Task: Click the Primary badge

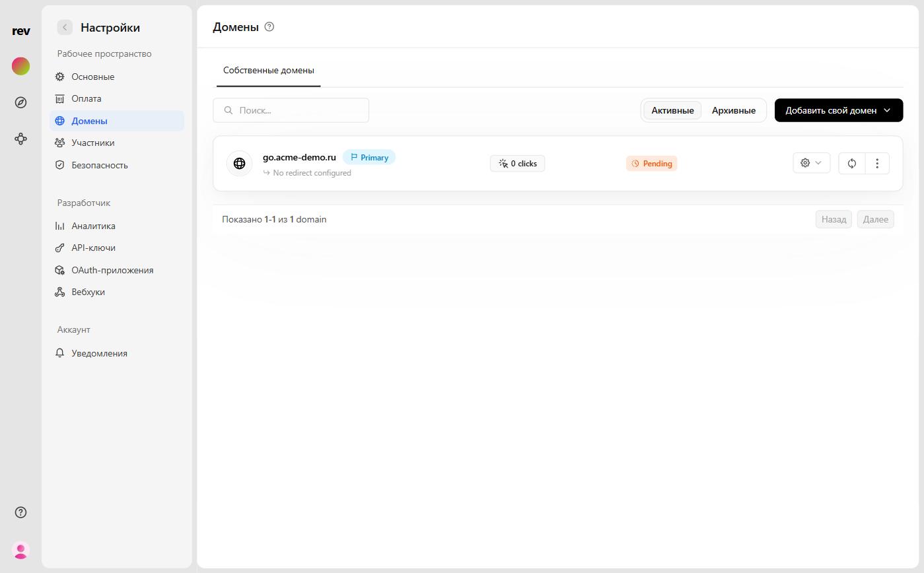Action: point(369,157)
